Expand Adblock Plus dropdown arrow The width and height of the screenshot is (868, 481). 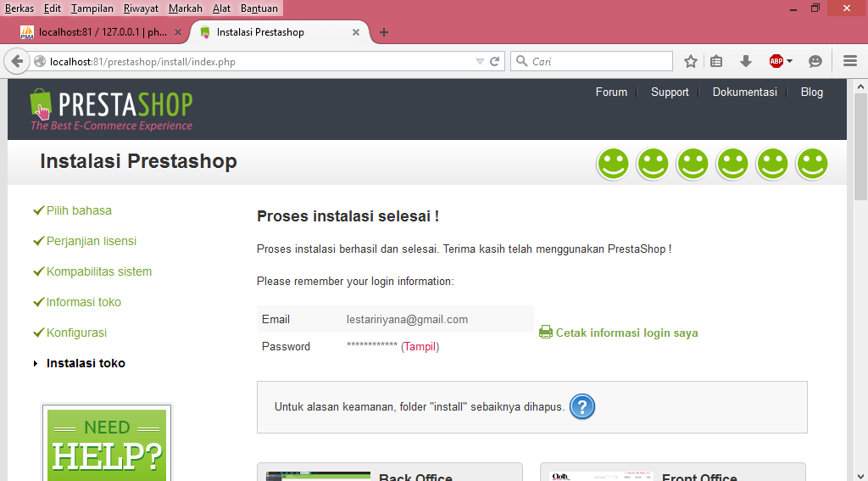pos(789,62)
